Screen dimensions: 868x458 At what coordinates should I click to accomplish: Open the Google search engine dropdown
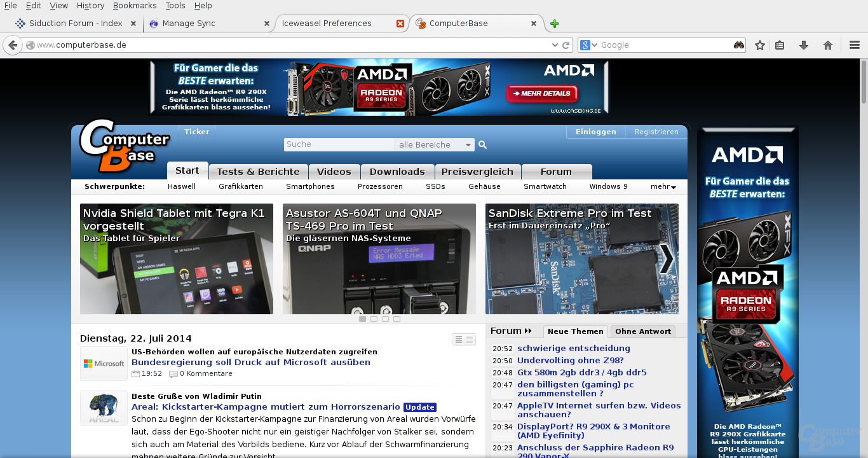(589, 45)
